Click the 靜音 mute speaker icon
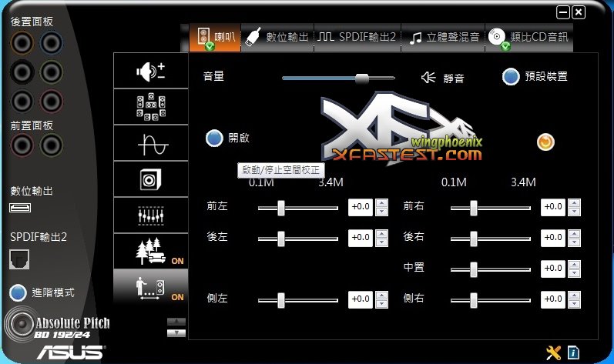The width and height of the screenshot is (614, 364). pyautogui.click(x=428, y=77)
